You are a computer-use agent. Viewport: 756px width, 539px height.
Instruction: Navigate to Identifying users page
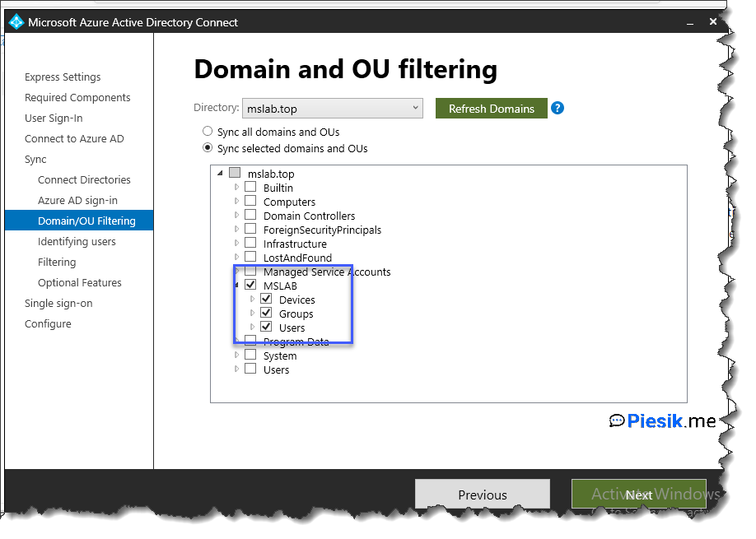[x=77, y=242]
